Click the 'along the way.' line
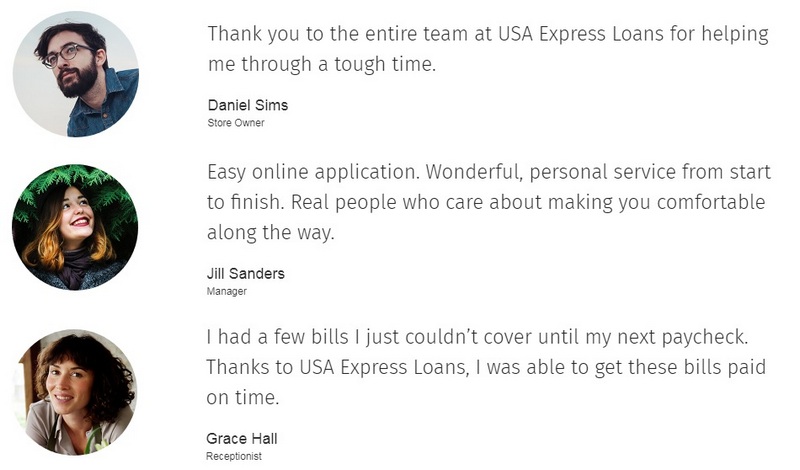Screen dimensions: 800x470 click(x=271, y=233)
